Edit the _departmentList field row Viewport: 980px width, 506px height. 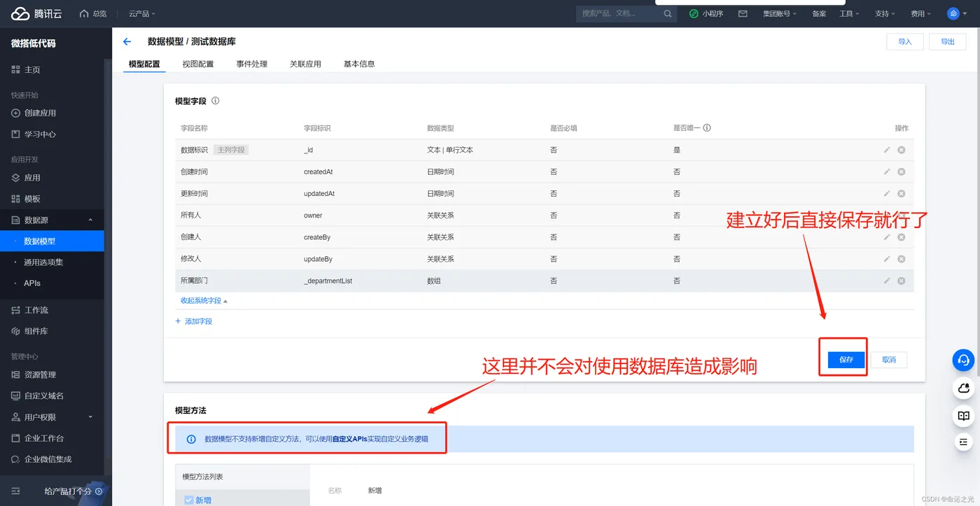pyautogui.click(x=887, y=281)
